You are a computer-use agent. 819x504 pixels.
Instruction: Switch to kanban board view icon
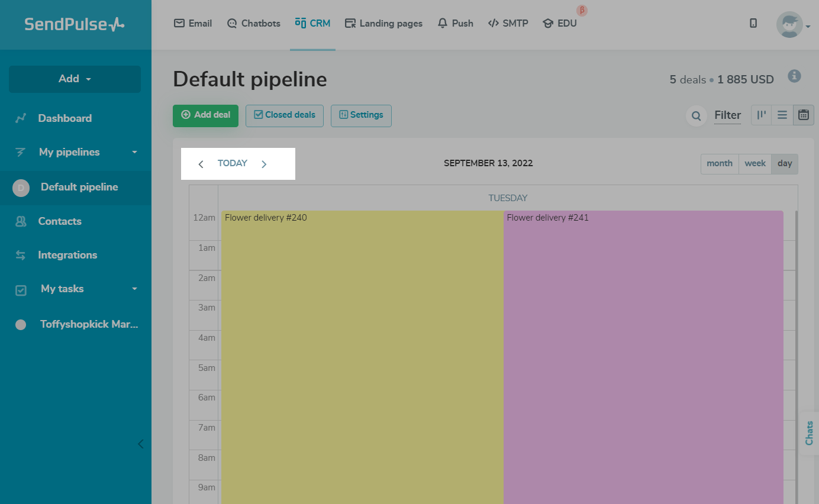tap(761, 115)
